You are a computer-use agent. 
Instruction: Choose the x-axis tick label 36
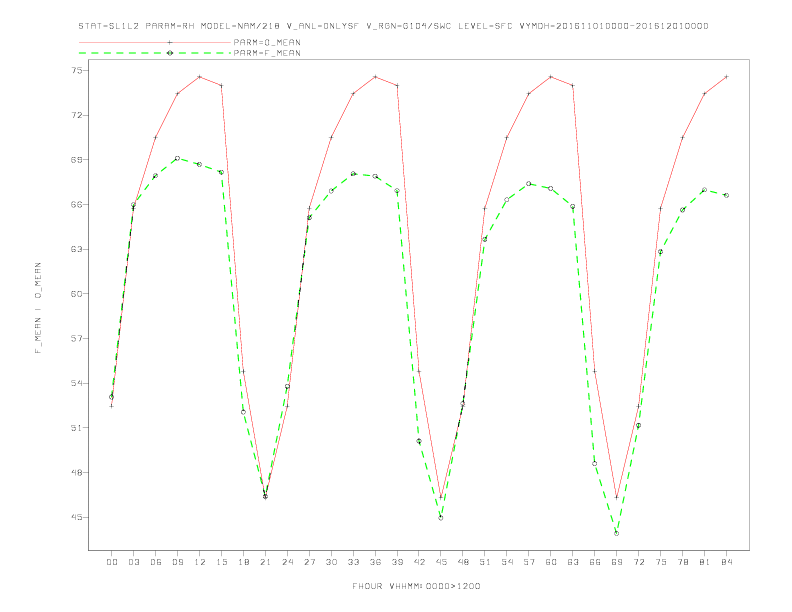(x=375, y=562)
